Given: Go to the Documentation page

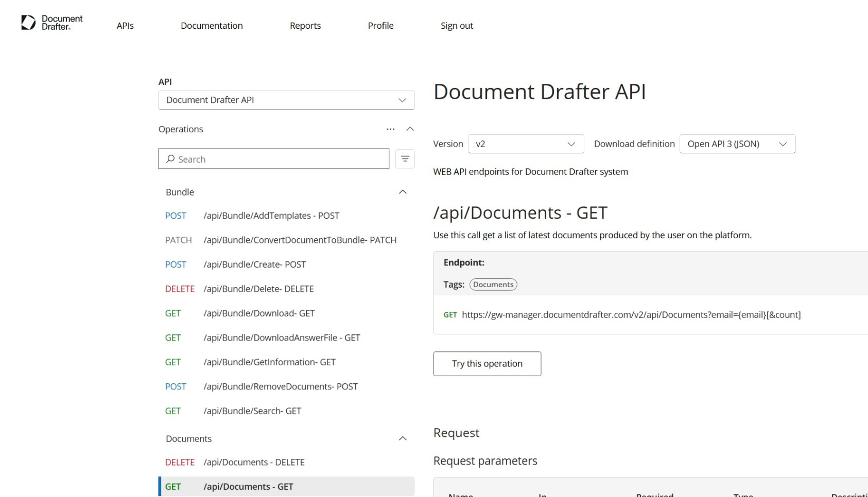Looking at the screenshot, I should (x=212, y=26).
